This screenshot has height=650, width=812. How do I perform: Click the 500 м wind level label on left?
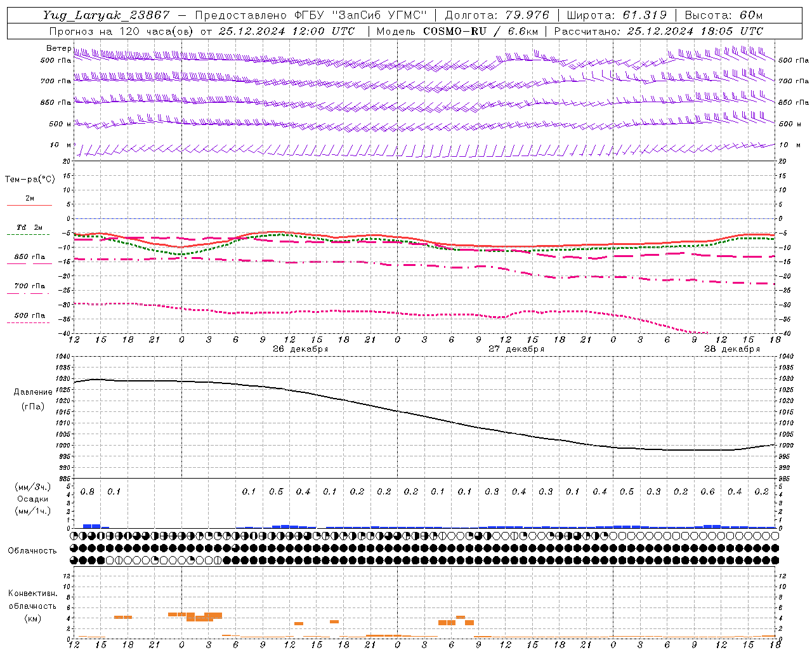(60, 124)
